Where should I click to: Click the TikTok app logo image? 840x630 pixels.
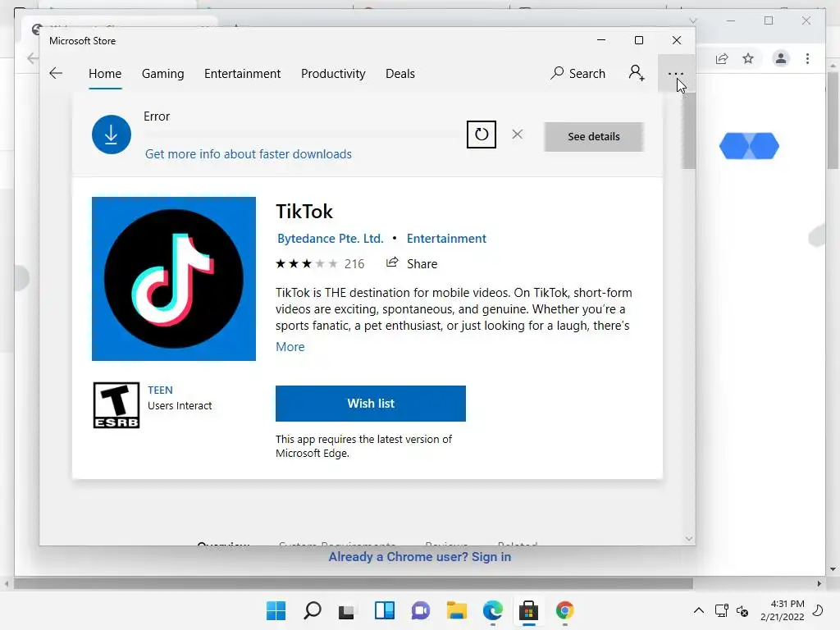point(174,279)
